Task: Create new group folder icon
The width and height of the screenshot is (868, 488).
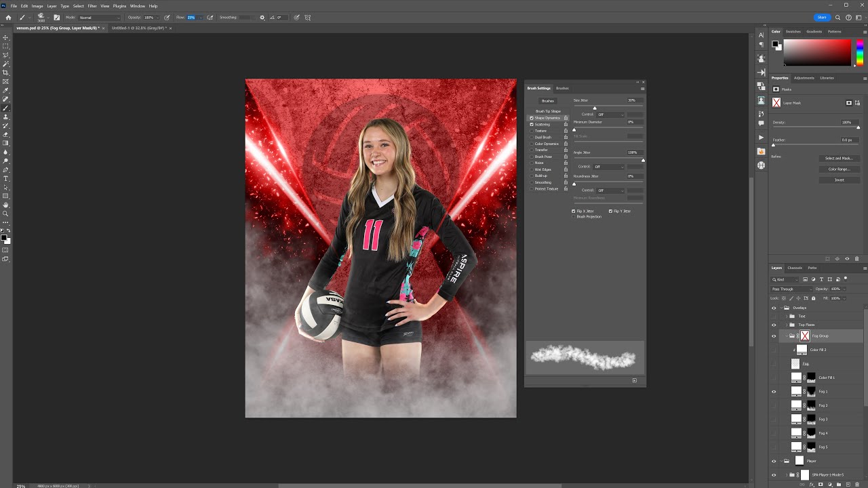Action: point(839,484)
